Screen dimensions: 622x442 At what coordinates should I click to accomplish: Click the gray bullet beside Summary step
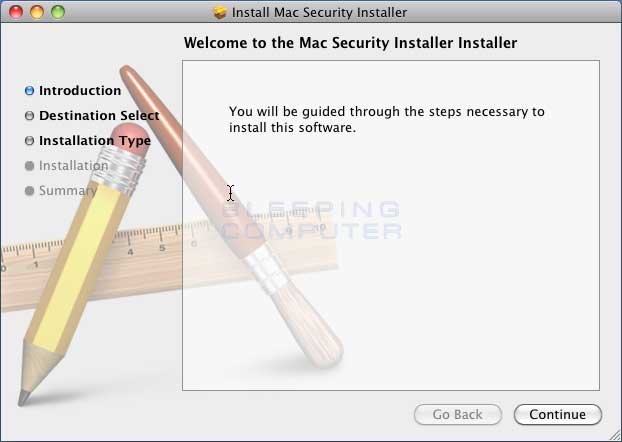[x=29, y=190]
